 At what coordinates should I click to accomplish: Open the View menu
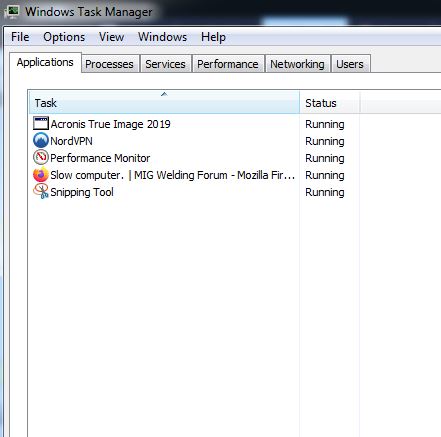point(111,37)
